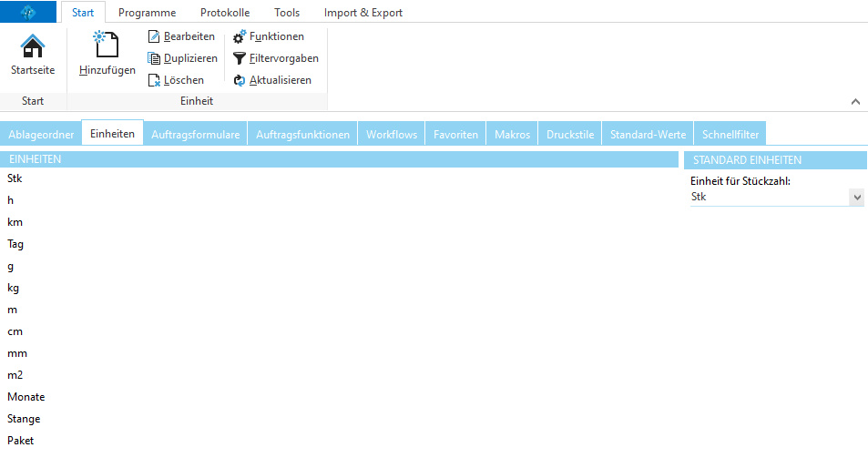868x468 pixels.
Task: Switch to the Auftragsformulare tab
Action: 195,135
